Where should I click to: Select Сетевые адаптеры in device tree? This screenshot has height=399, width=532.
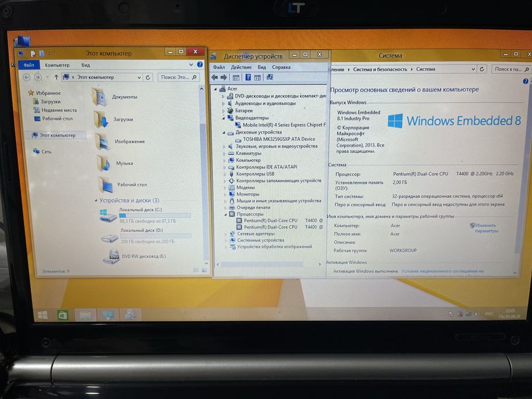pos(256,234)
